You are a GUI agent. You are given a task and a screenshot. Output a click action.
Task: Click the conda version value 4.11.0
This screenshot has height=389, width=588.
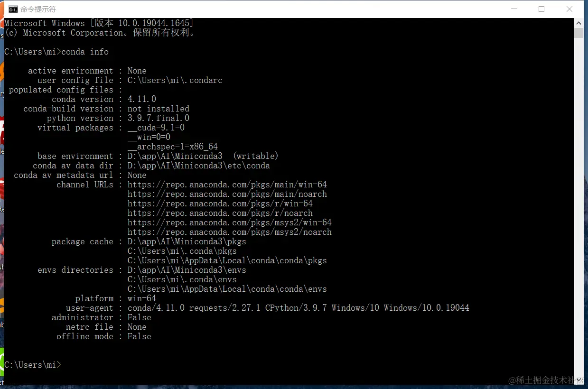coord(142,99)
